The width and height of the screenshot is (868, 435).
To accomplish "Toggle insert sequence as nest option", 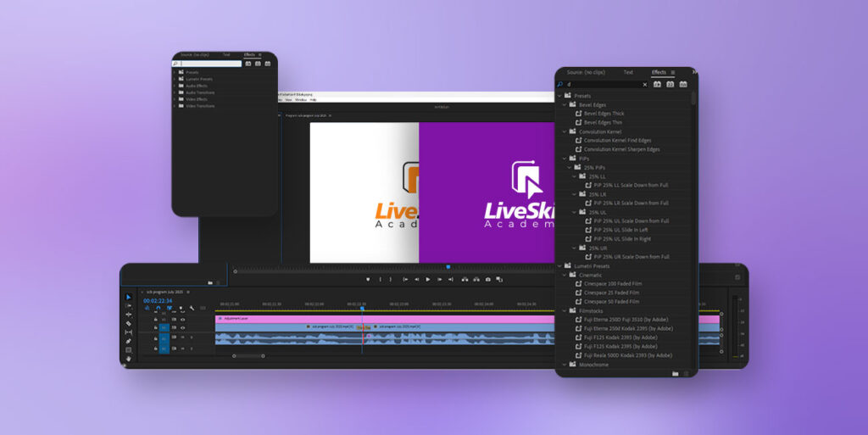I will coord(147,309).
